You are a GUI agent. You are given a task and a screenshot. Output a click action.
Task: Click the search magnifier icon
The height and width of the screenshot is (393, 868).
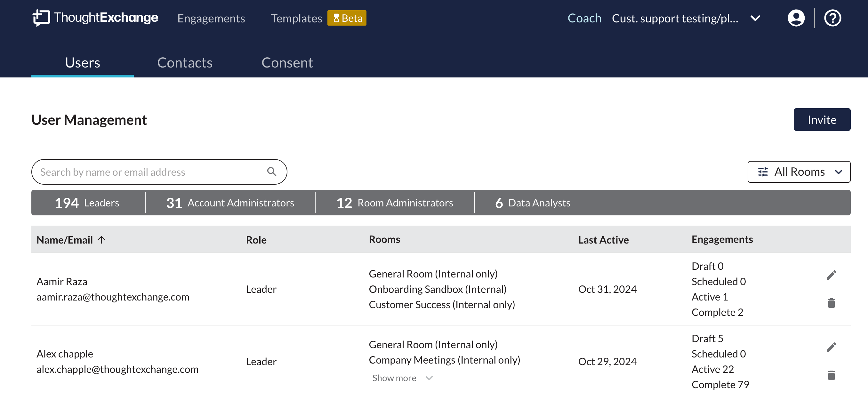(272, 172)
